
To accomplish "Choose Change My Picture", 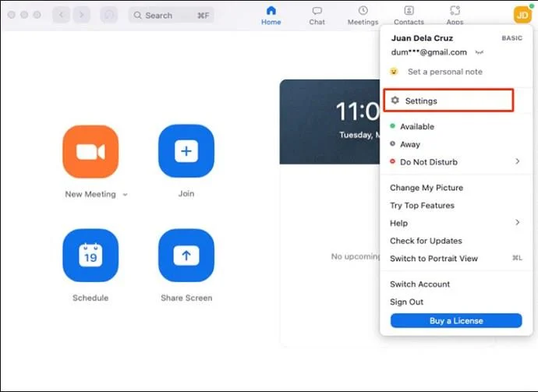I will click(427, 188).
